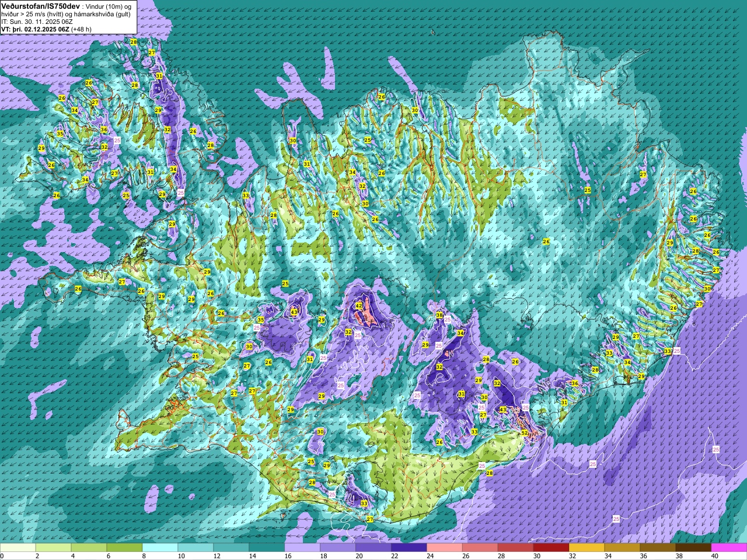Pick the olive green 6–8 legend swatch
Screen dimensions: 747x560
click(125, 548)
